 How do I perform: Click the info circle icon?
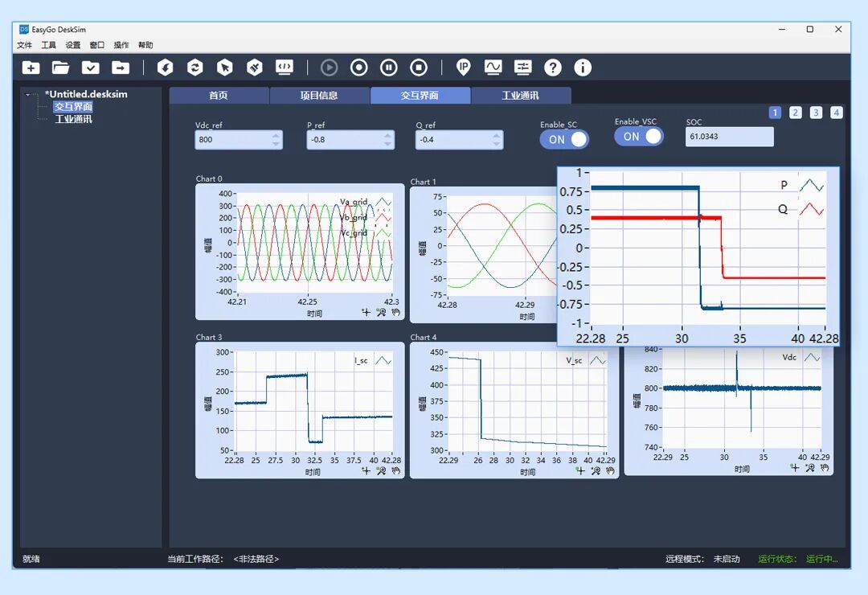point(583,68)
